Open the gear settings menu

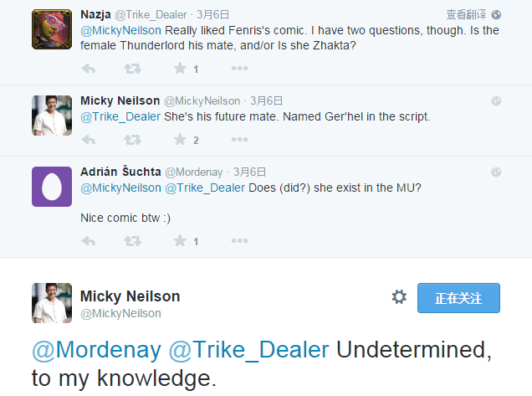pos(399,297)
